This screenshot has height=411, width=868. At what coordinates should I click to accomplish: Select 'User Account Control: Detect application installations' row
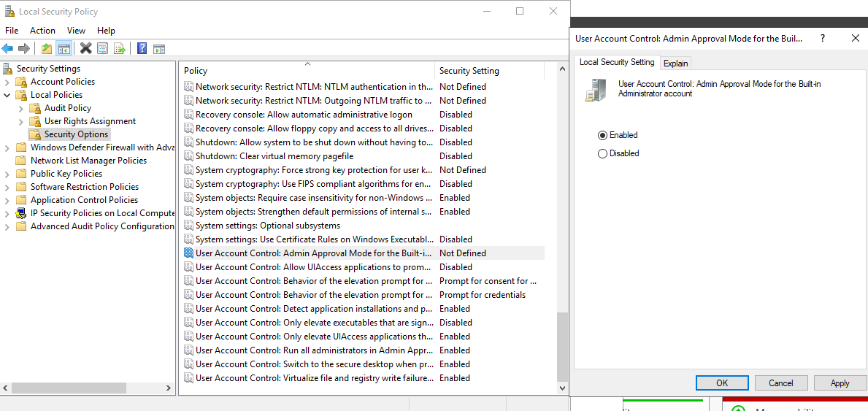363,309
